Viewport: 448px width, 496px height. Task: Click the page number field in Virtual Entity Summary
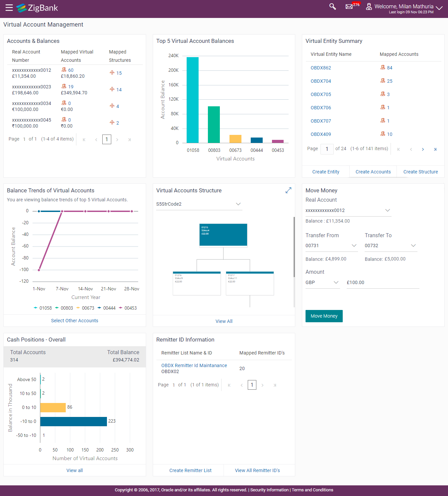click(x=327, y=149)
